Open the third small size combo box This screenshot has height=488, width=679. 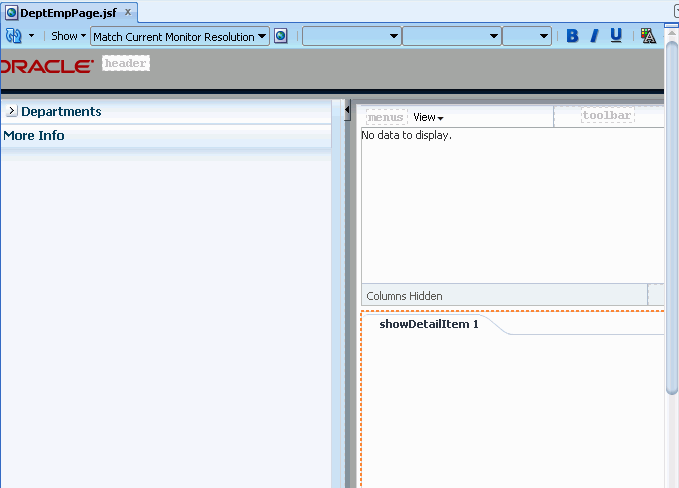click(527, 36)
